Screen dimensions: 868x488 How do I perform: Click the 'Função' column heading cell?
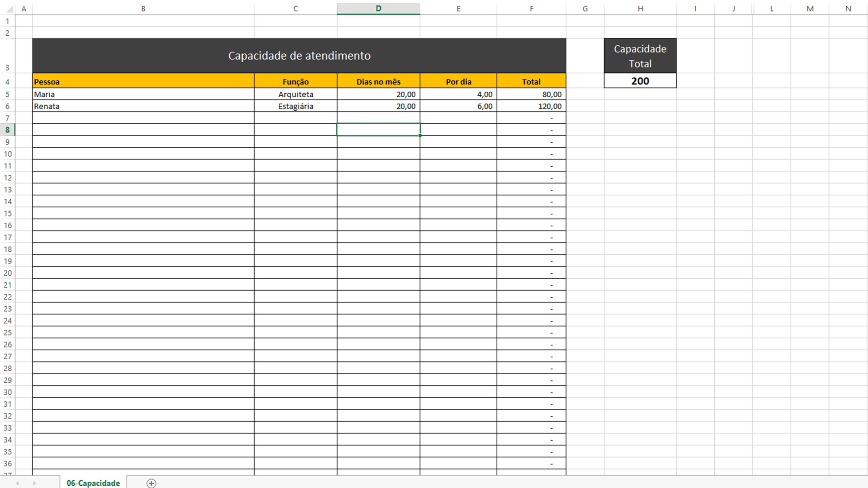[296, 82]
